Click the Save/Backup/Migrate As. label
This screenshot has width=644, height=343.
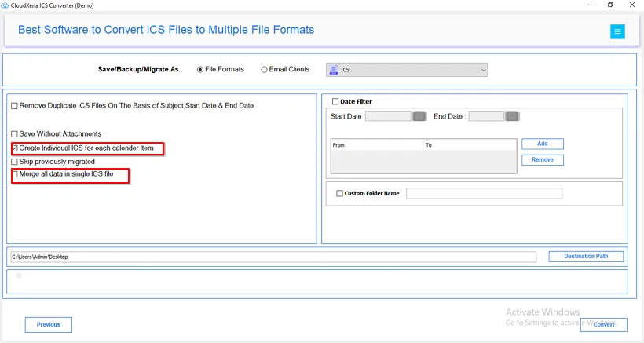click(x=139, y=69)
